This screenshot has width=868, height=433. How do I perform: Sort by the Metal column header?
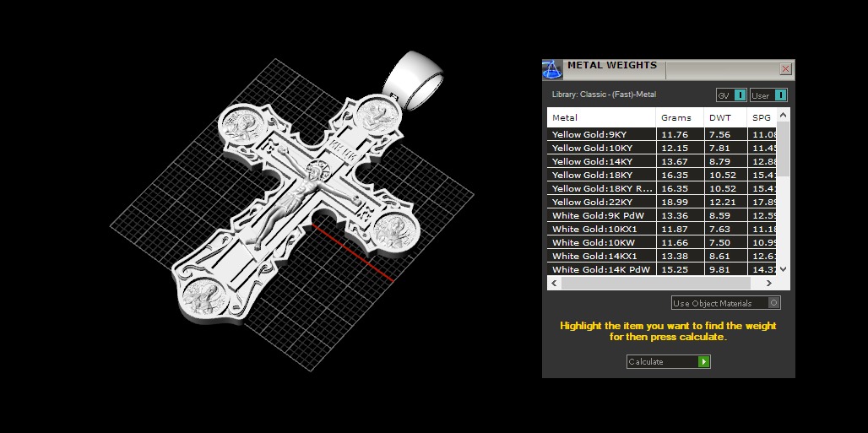(x=602, y=117)
